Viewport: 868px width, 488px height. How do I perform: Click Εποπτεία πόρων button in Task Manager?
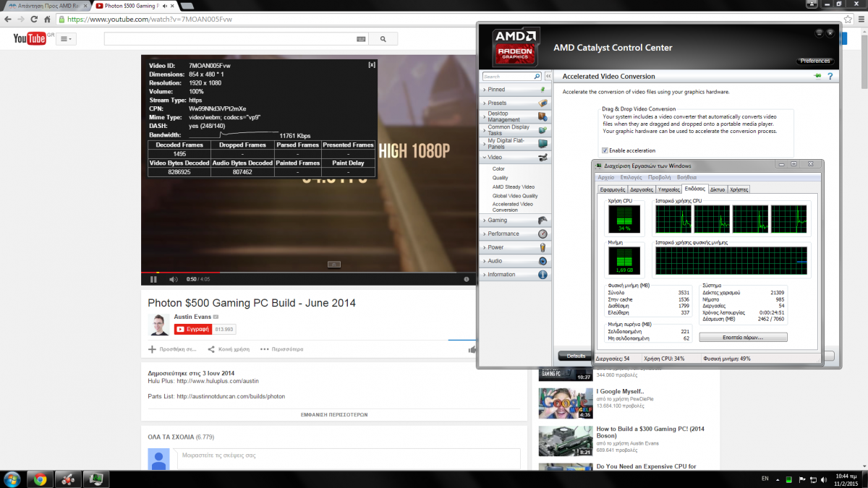click(744, 337)
